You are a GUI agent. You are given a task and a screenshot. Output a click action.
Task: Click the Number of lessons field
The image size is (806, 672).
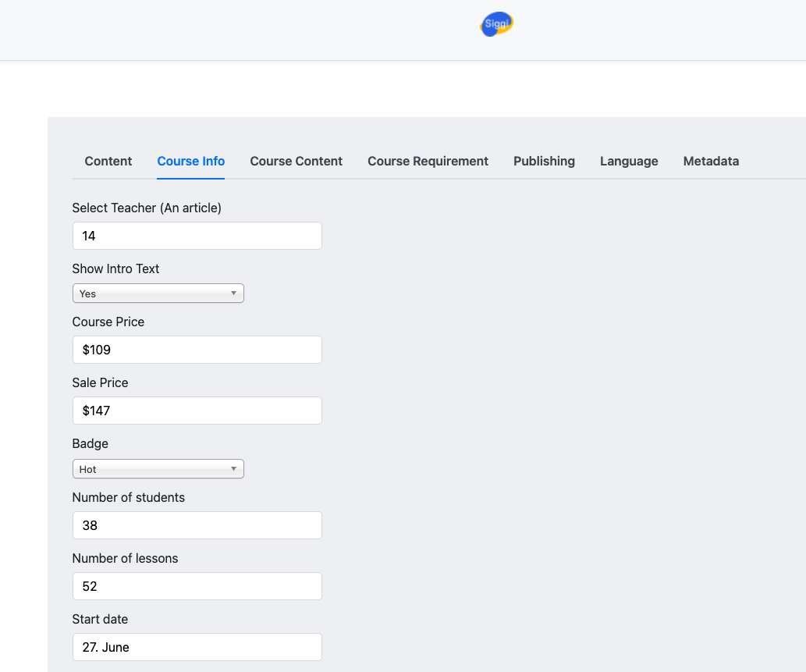point(197,586)
